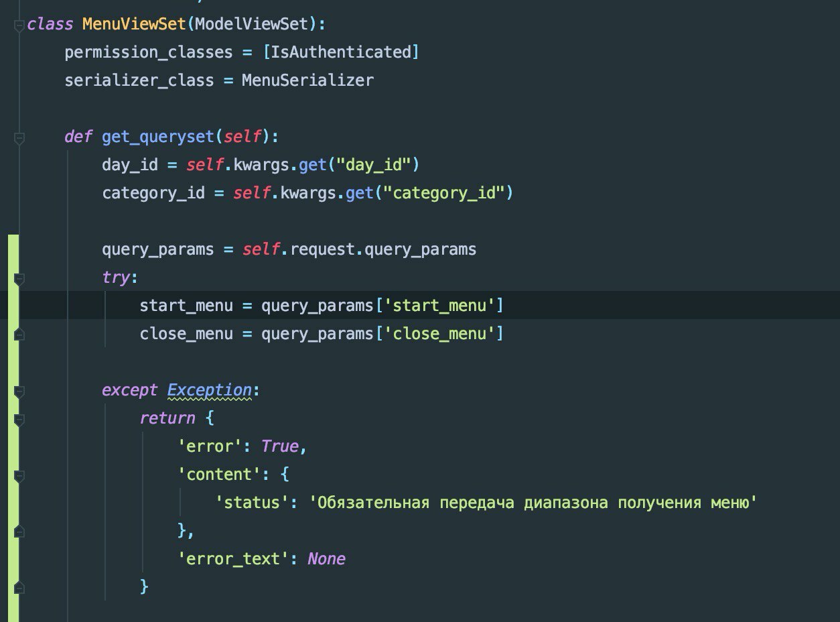The height and width of the screenshot is (622, 840).
Task: Click get call on category_id line
Action: 359,194
